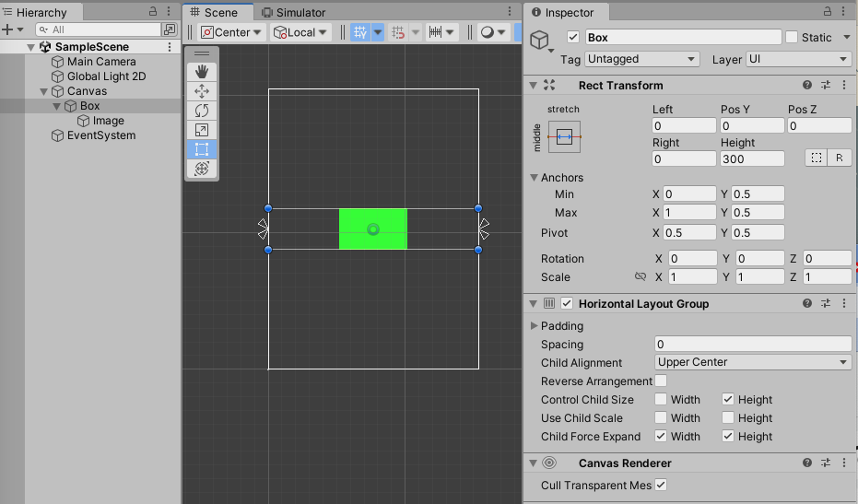The height and width of the screenshot is (504, 858).
Task: Enable Control Child Size Width
Action: pyautogui.click(x=661, y=399)
